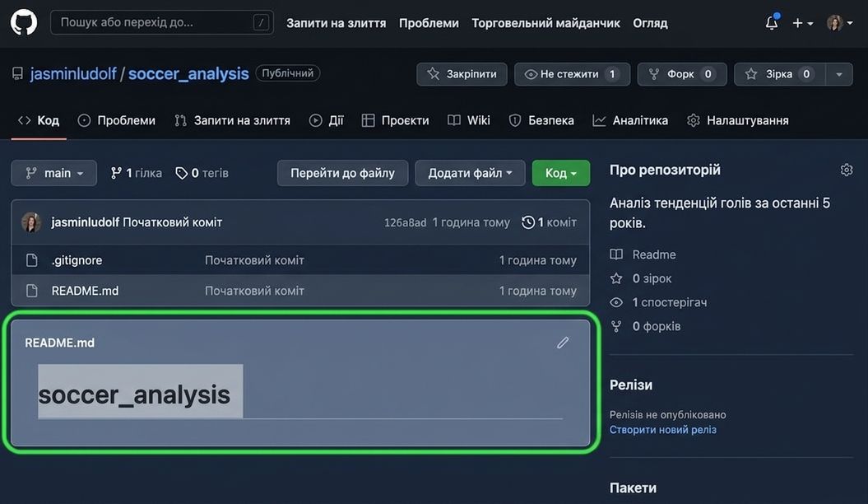Open 'Запити на злиття' in the top navigation
The height and width of the screenshot is (504, 868).
coord(336,23)
